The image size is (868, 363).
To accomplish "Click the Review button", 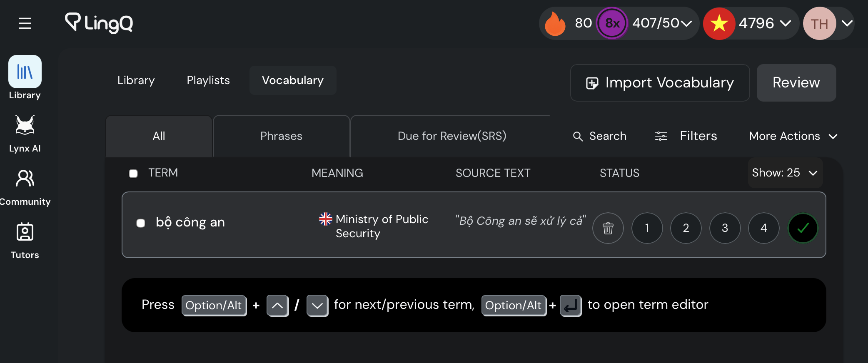I will click(x=796, y=83).
